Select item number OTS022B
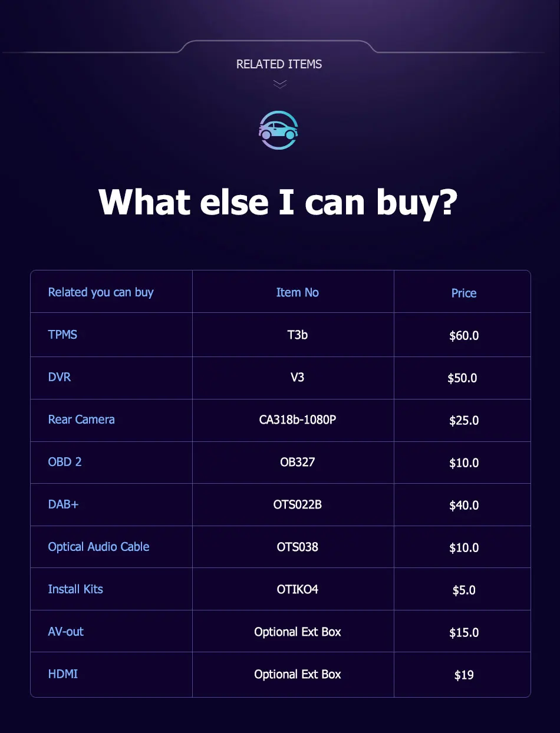This screenshot has width=560, height=733. pos(298,505)
